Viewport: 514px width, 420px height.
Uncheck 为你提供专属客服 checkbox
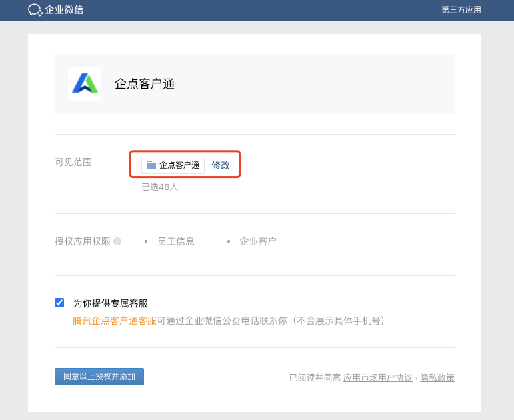pos(59,303)
